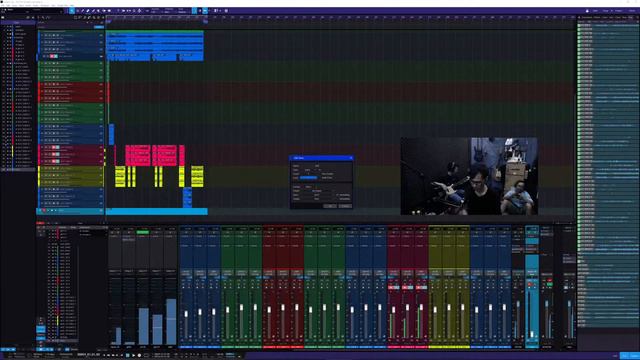Screen dimensions: 640x360
Task: Open the File menu in the menu bar
Action: 2,5
